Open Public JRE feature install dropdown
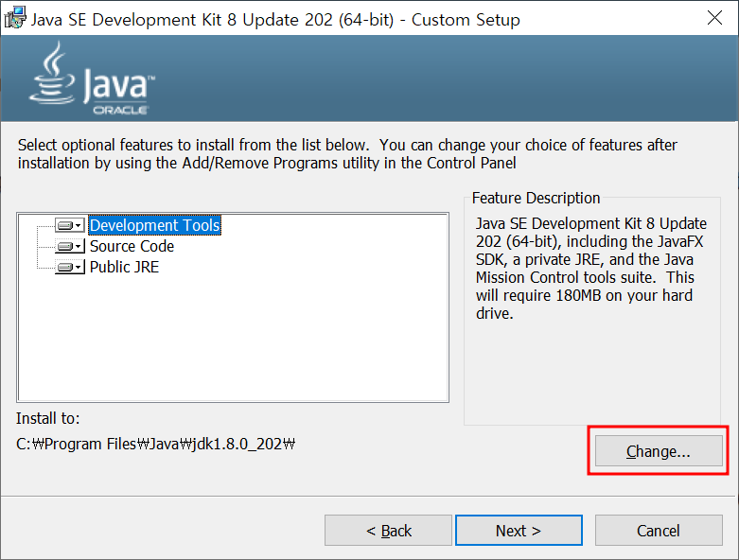This screenshot has width=739, height=560. pyautogui.click(x=70, y=267)
